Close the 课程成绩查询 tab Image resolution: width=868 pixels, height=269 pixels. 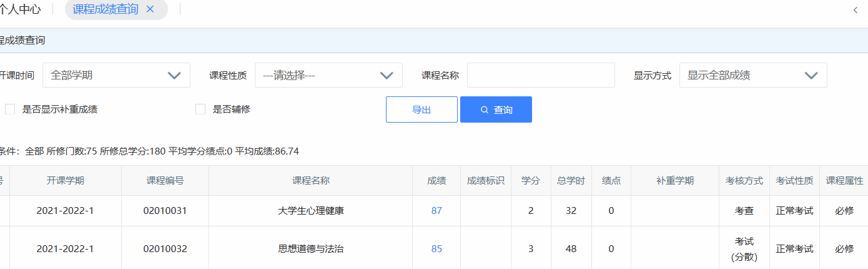[150, 9]
